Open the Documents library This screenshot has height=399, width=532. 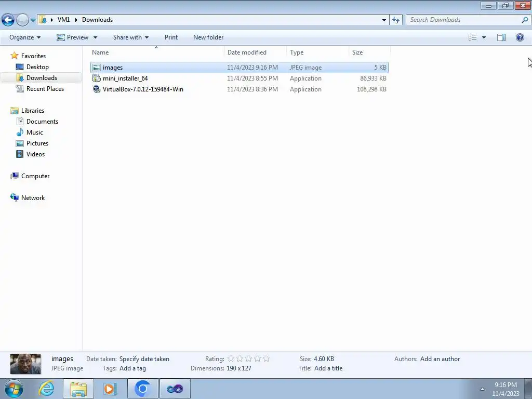click(42, 122)
